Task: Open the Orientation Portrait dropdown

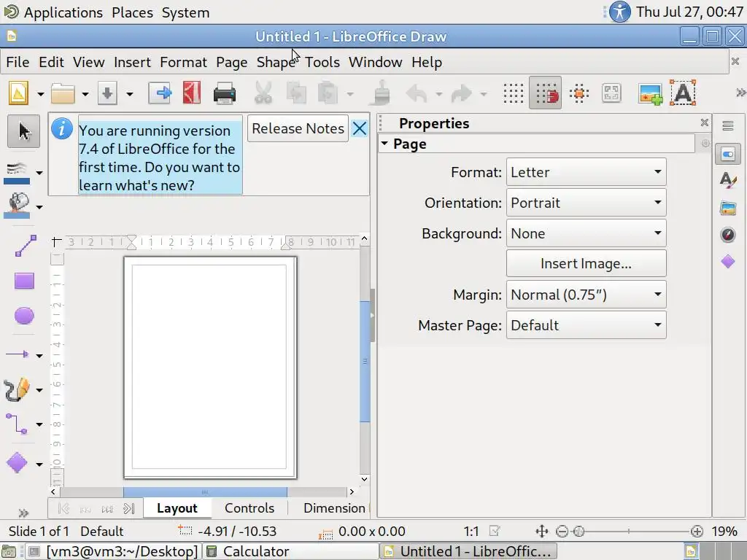Action: [x=586, y=203]
